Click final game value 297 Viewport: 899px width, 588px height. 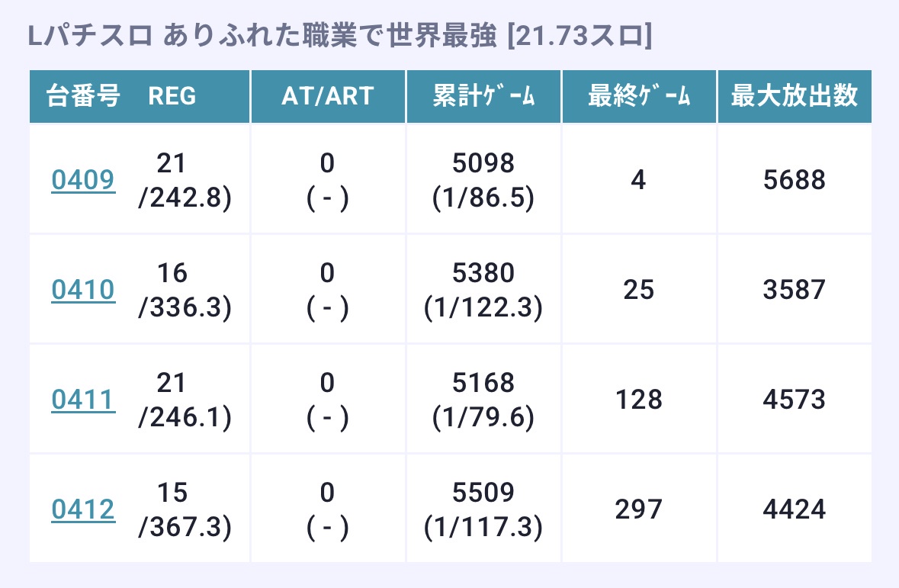[x=639, y=509]
